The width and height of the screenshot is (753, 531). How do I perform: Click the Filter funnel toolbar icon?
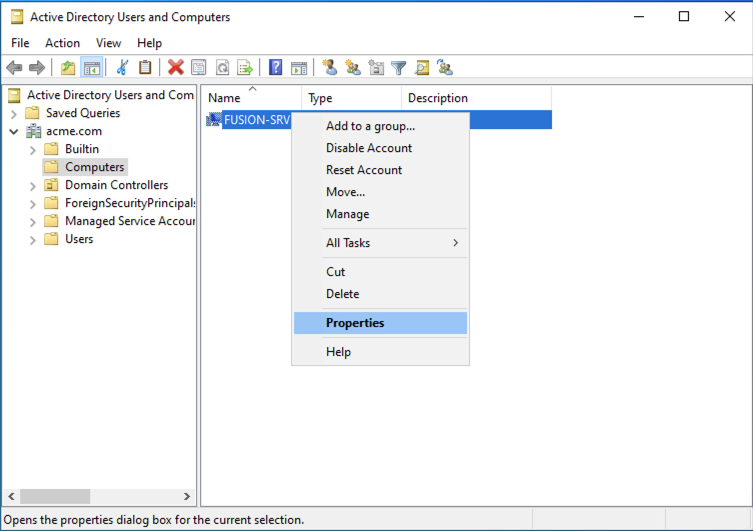[x=399, y=68]
